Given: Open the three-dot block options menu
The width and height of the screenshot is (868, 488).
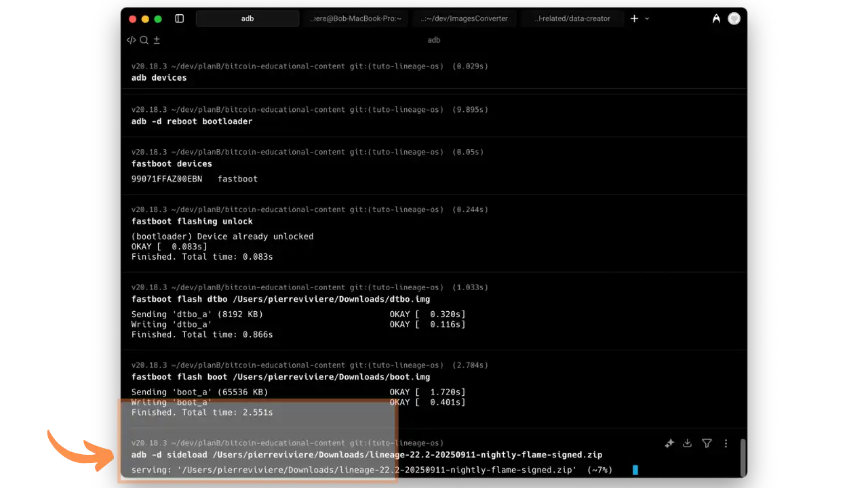Looking at the screenshot, I should [726, 443].
